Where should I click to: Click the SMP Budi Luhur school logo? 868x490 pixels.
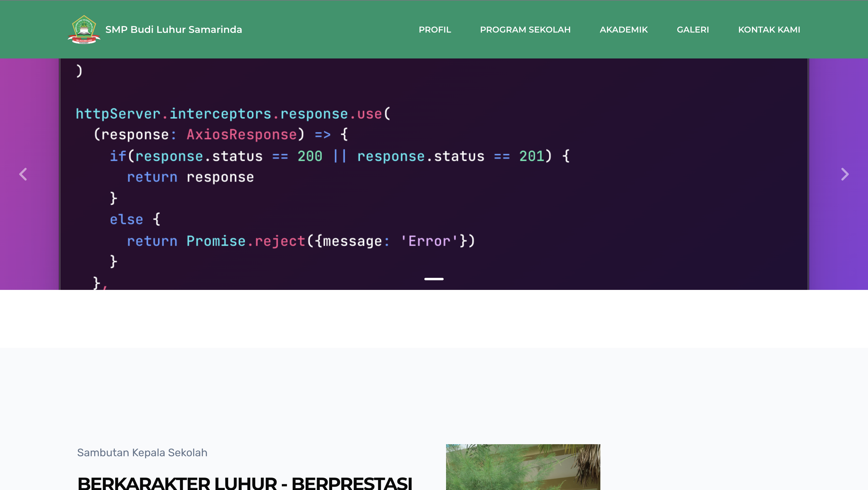point(84,30)
